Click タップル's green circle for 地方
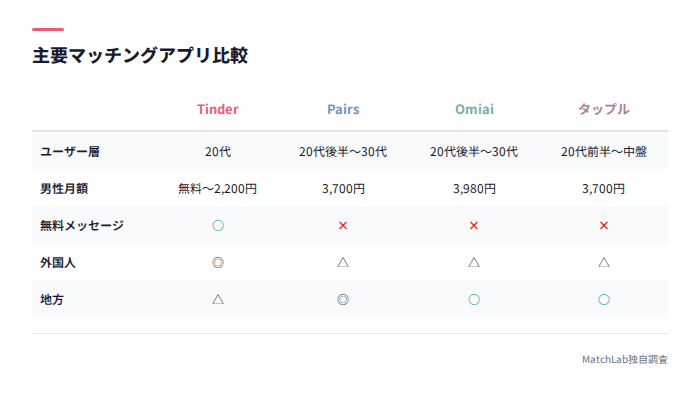The height and width of the screenshot is (396, 700). pyautogui.click(x=604, y=300)
